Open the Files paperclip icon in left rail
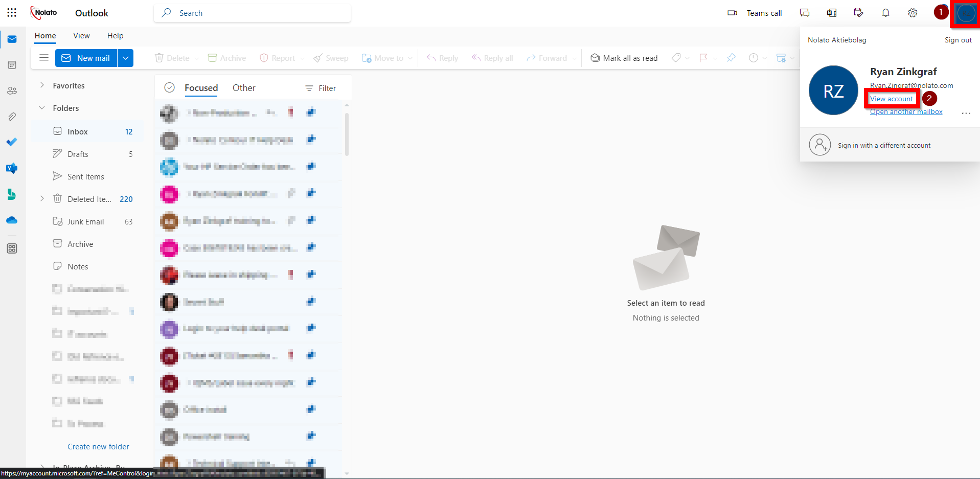Screen dimensions: 980x479 point(12,117)
